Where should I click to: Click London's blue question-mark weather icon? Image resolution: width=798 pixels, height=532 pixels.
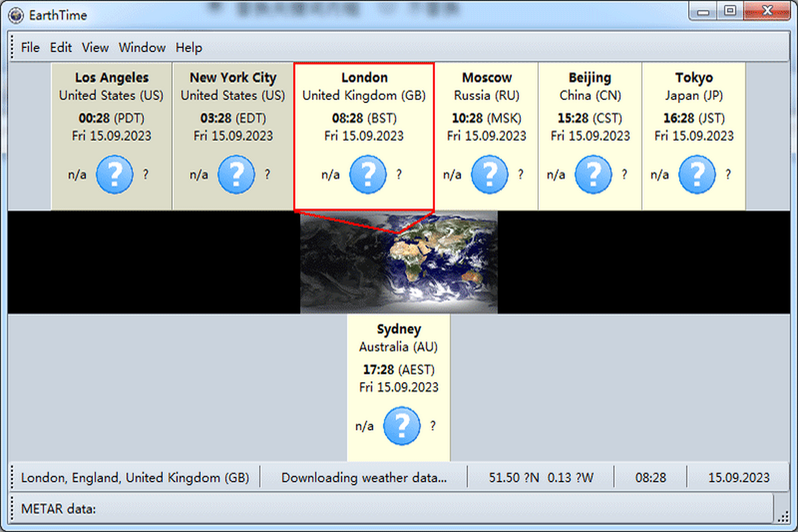[368, 174]
